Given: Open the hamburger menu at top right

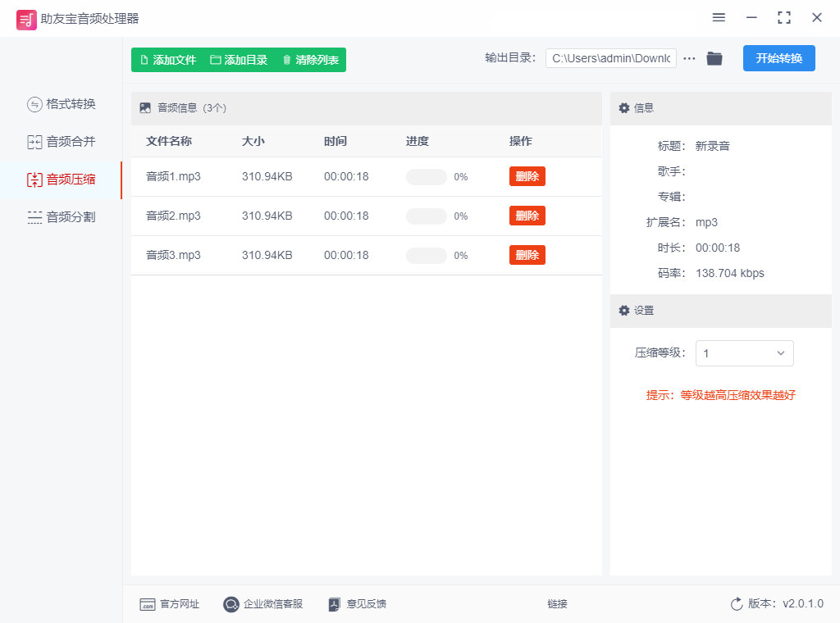Looking at the screenshot, I should pyautogui.click(x=719, y=17).
